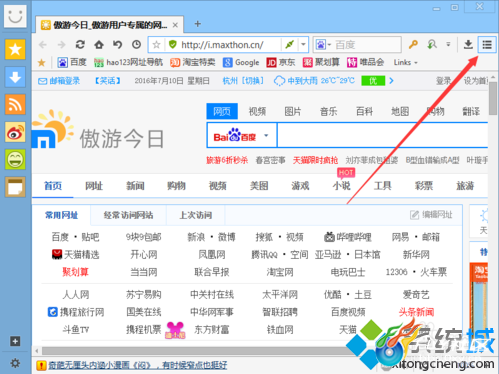
Task: Open the comic news link in status bar
Action: 138,365
